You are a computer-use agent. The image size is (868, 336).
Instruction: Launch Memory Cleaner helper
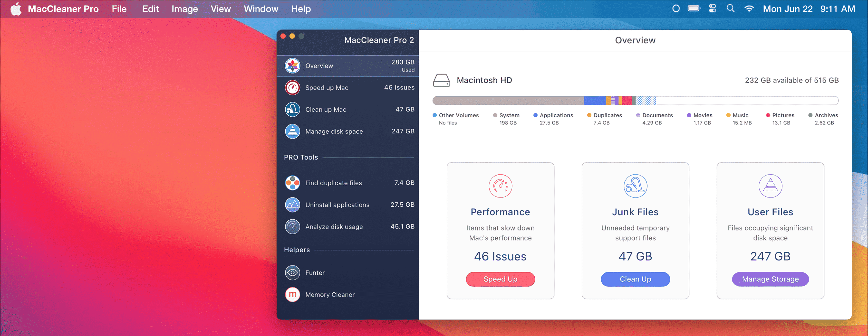click(x=348, y=295)
